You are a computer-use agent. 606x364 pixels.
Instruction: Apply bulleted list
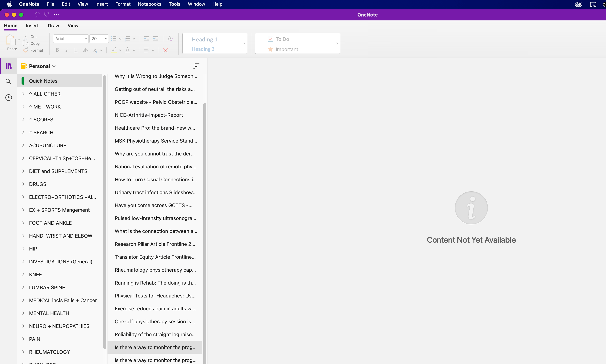114,39
